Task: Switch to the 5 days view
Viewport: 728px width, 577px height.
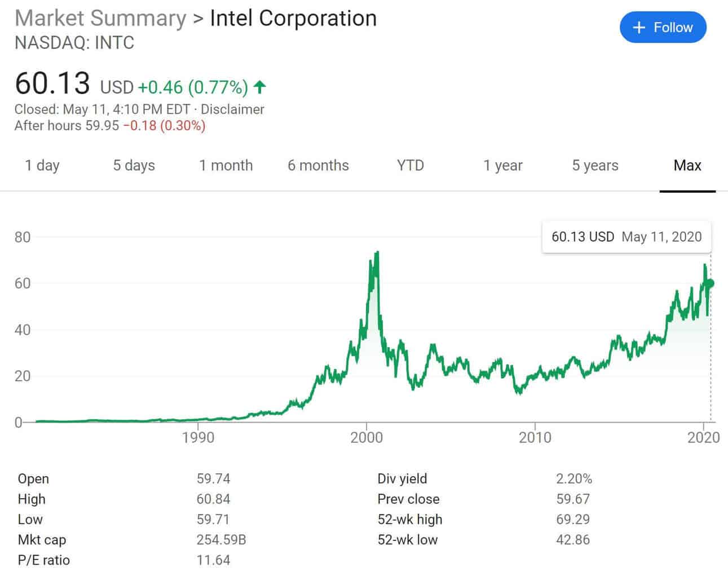Action: pos(134,165)
